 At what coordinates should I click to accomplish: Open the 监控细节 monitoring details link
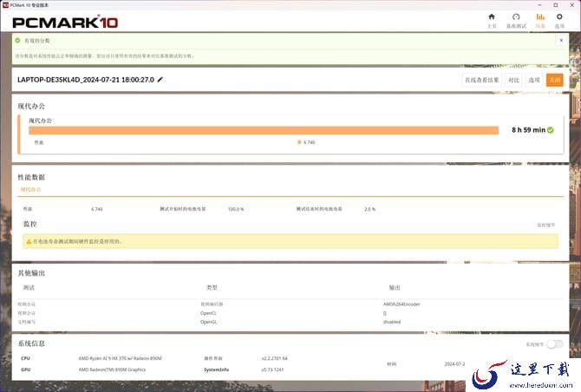[x=545, y=225]
